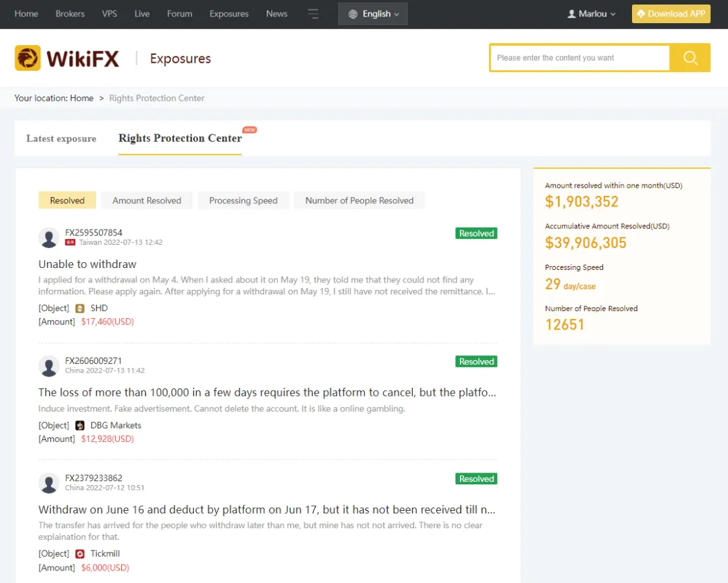Click the Tickmill broker logo icon
This screenshot has height=583, width=728.
pos(80,554)
